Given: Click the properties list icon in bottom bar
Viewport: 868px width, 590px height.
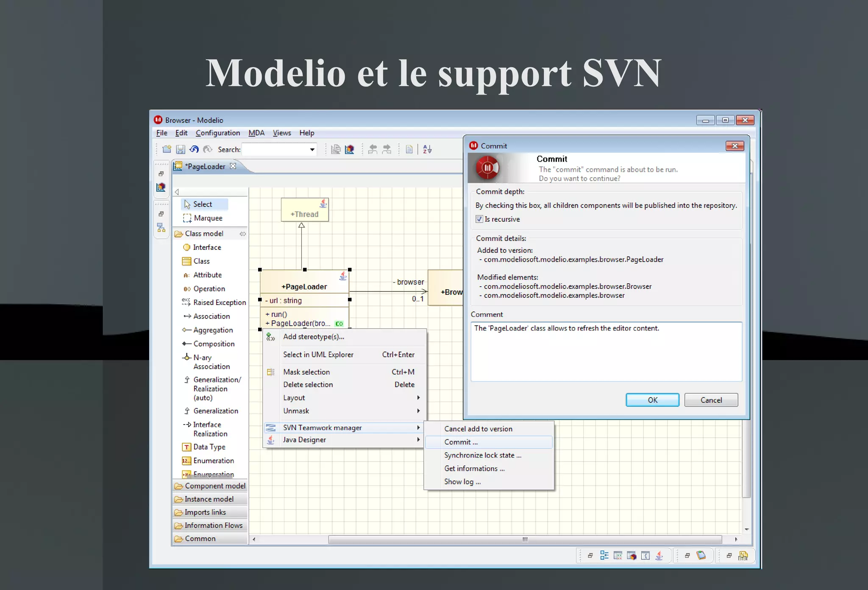Looking at the screenshot, I should click(618, 556).
